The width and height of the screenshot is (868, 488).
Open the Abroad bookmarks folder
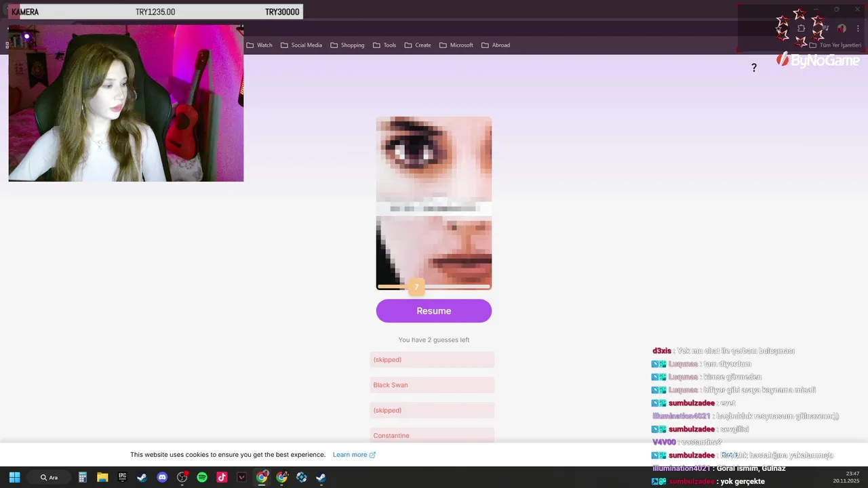496,45
